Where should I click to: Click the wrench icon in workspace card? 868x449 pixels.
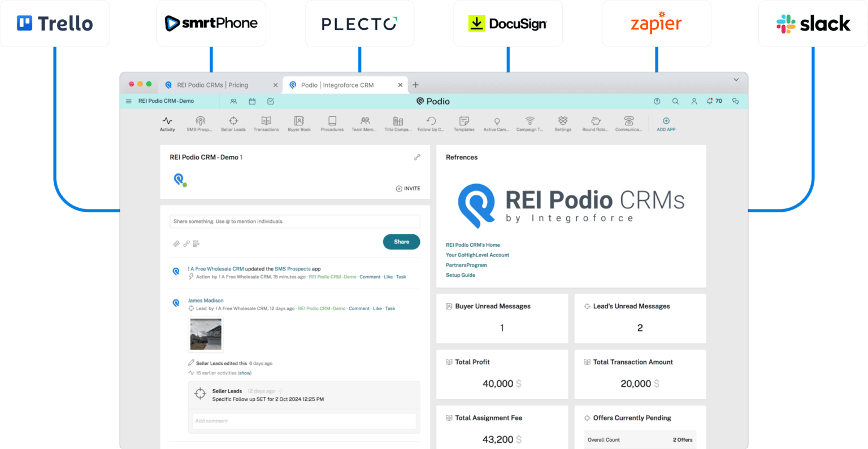[x=417, y=157]
